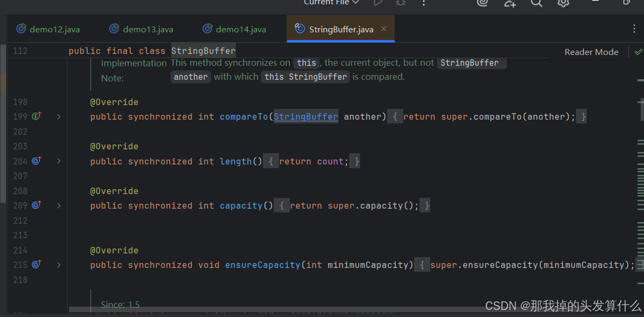Select the StringBuffer.java tab
Viewport: 644px width, 317px height.
click(341, 29)
